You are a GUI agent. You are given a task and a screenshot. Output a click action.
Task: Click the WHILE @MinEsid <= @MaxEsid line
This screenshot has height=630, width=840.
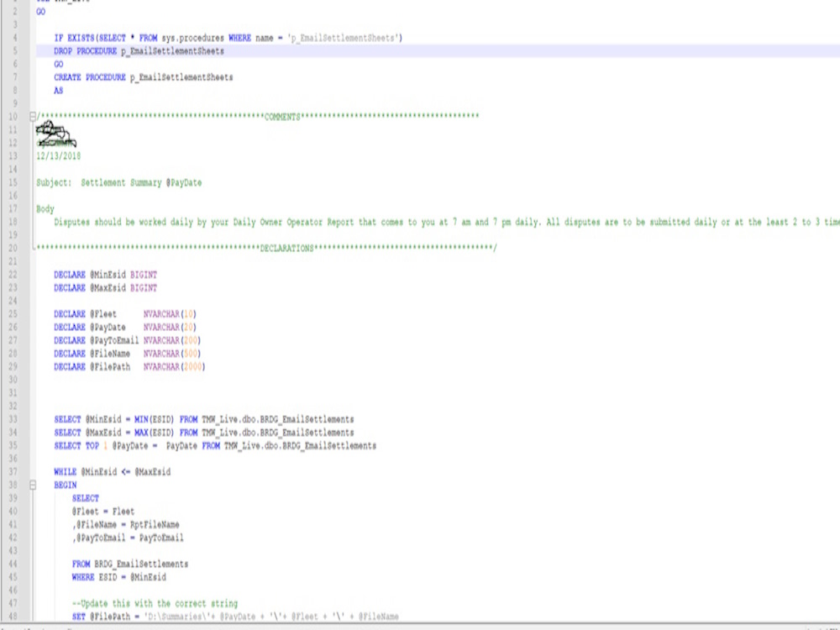[x=112, y=472]
